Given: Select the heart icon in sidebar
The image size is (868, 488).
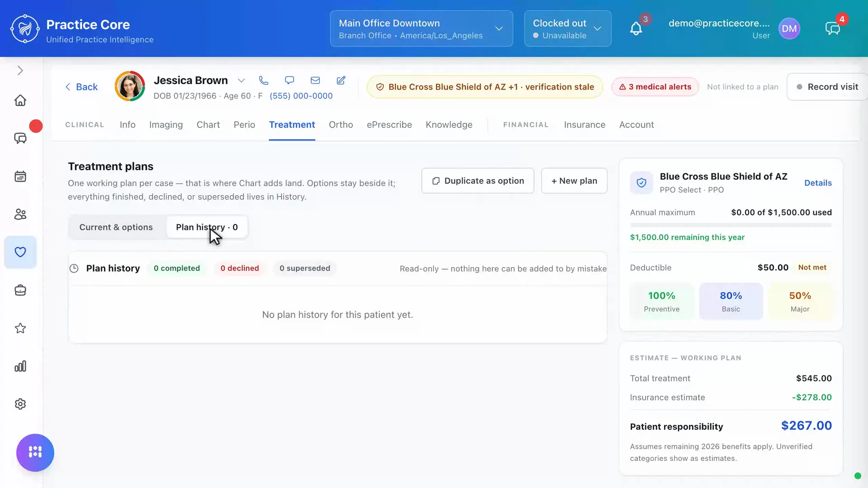Looking at the screenshot, I should [20, 252].
